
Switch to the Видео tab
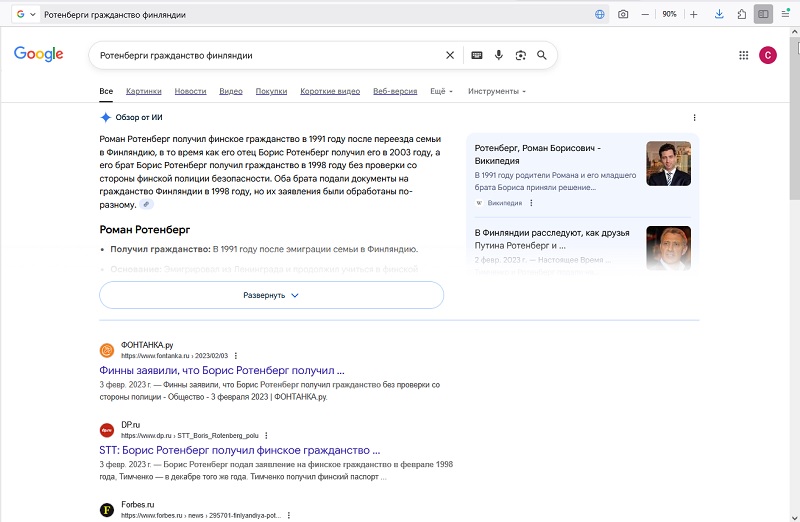pyautogui.click(x=231, y=91)
